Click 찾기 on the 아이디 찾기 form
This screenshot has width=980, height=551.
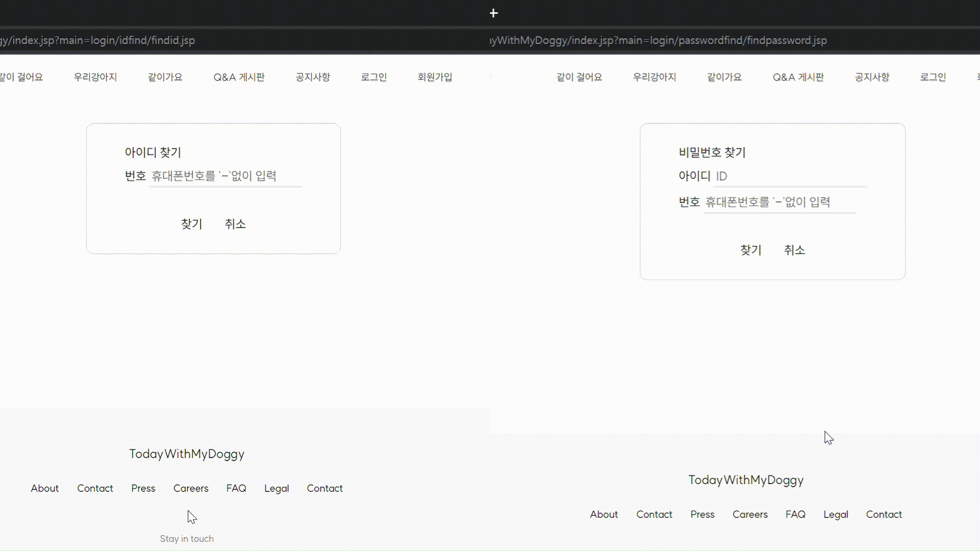[x=191, y=224]
